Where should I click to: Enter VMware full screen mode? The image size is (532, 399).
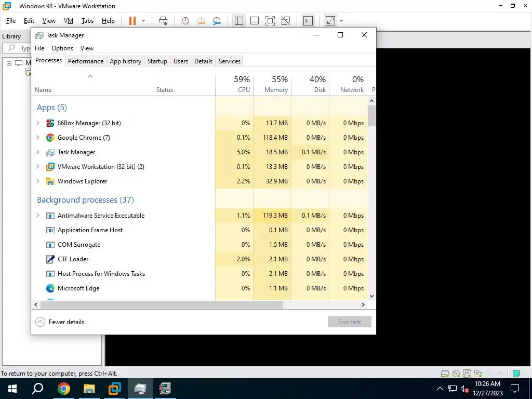(270, 21)
